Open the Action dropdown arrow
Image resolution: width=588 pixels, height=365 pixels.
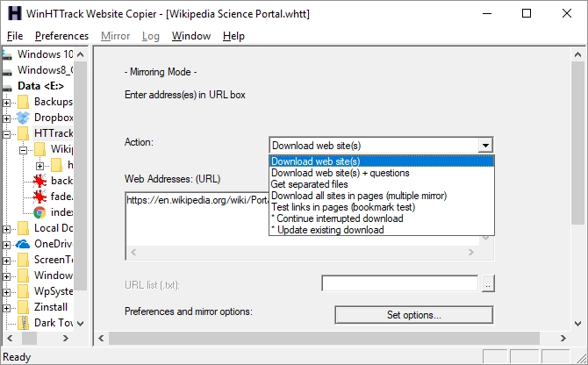point(485,146)
